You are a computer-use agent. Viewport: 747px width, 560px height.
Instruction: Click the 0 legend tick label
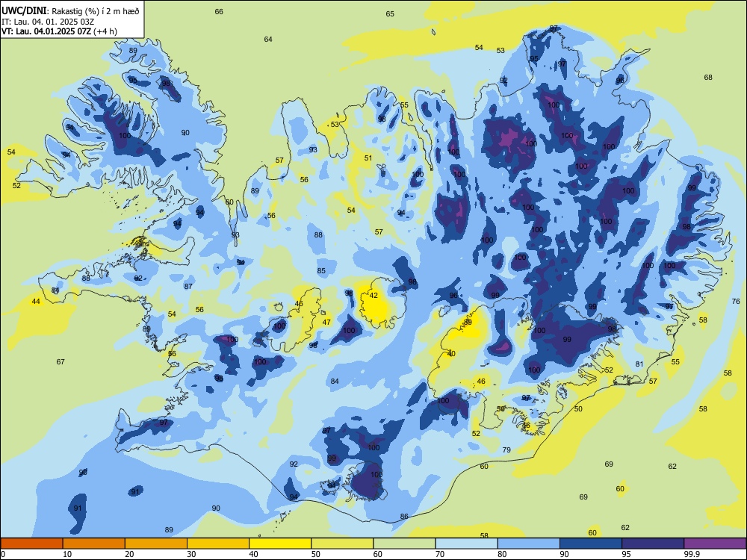point(2,554)
